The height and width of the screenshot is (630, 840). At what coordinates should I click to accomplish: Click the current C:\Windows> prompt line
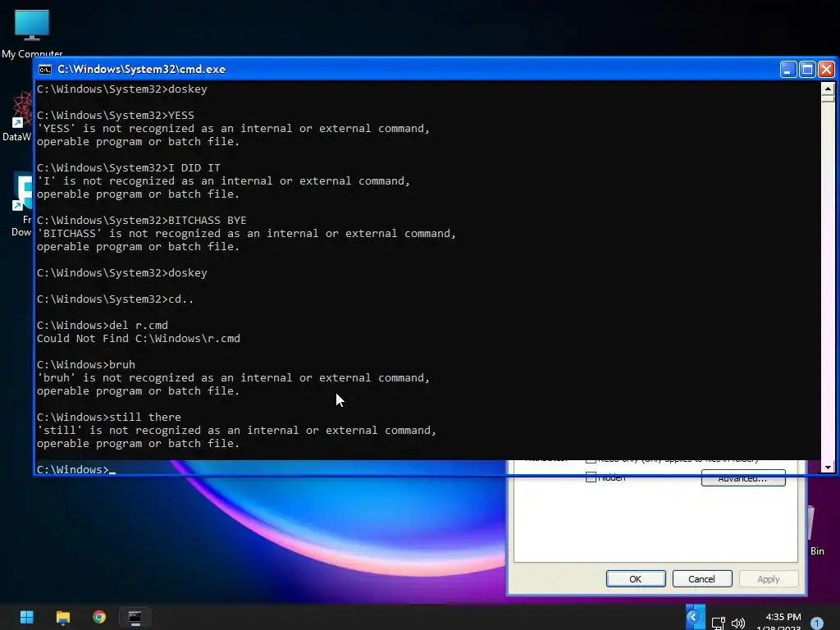(x=76, y=469)
